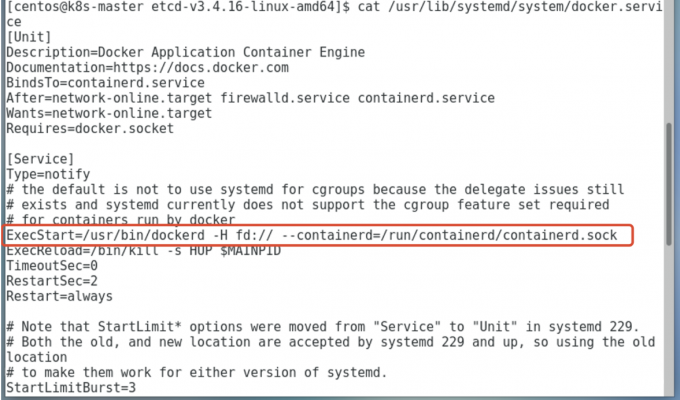Click the [Service] section header
This screenshot has height=400, width=680.
[x=40, y=159]
